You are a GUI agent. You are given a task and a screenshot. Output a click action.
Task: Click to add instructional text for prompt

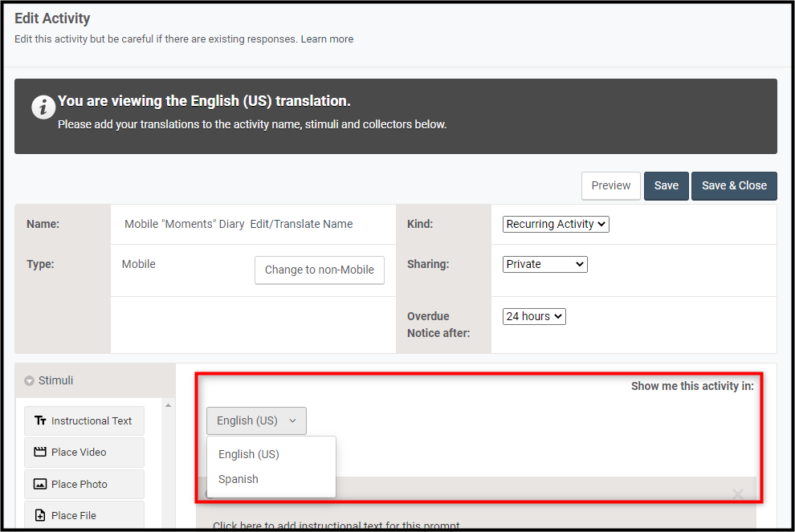coord(336,526)
